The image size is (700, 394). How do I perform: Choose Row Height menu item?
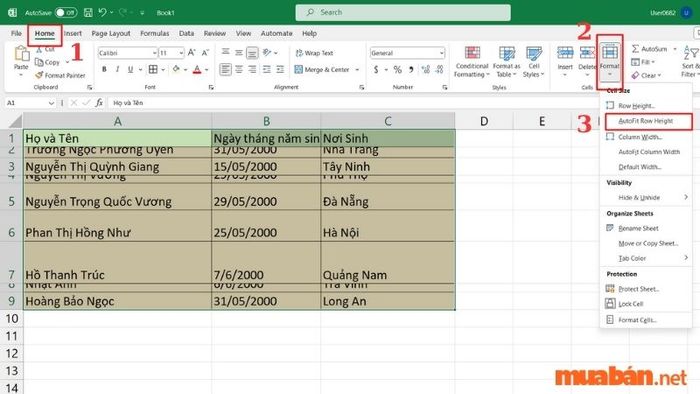[x=646, y=106]
